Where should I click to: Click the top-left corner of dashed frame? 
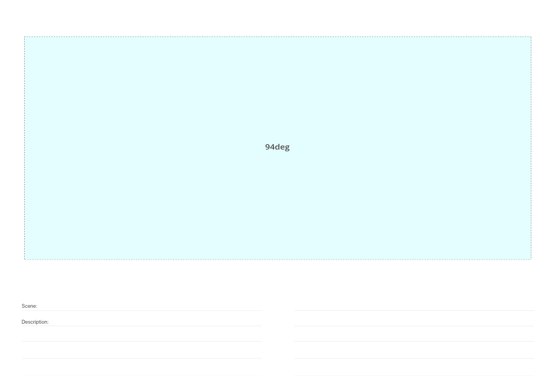point(24,37)
